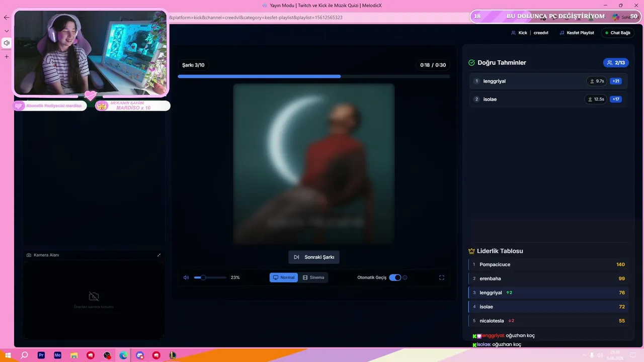644x362 pixels.
Task: Click the Kamera Alanı camera icon
Action: point(29,255)
